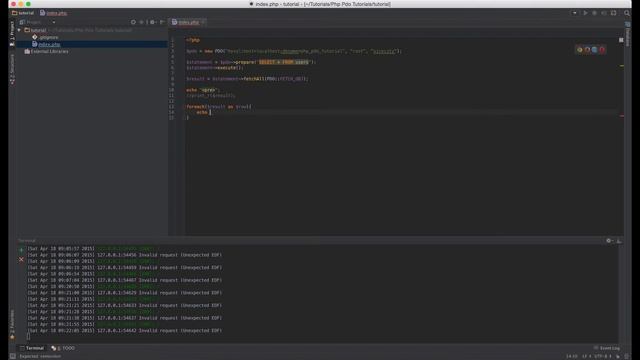The height and width of the screenshot is (360, 640).
Task: Open page in Opera browser icon
Action: (x=602, y=50)
